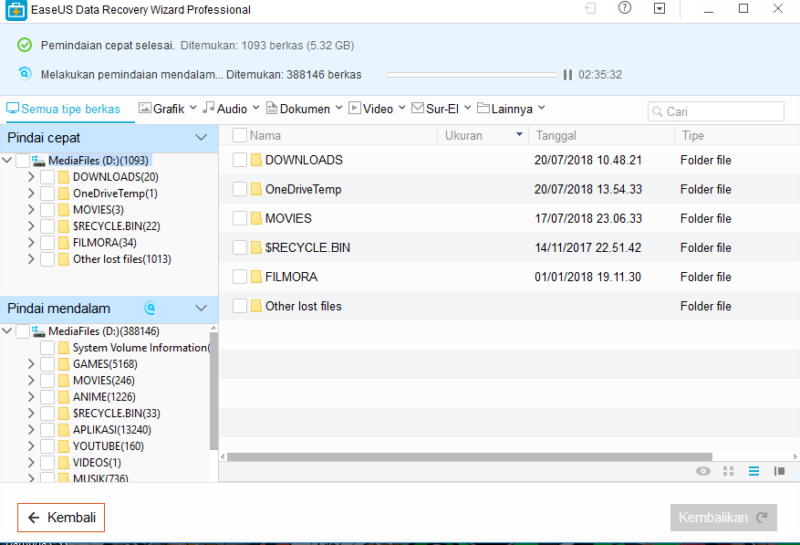The height and width of the screenshot is (545, 800).
Task: Sort by the Ukuran column header
Action: click(x=483, y=135)
